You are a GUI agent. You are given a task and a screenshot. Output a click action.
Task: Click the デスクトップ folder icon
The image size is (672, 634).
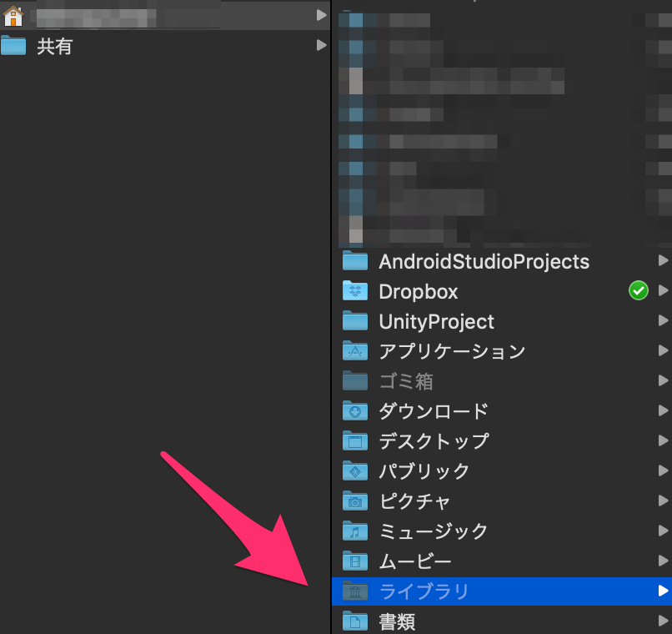coord(355,440)
